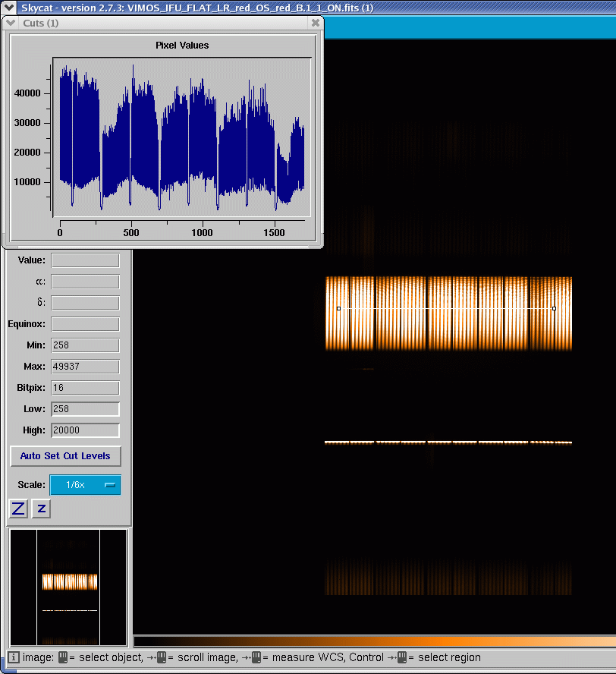Click the α coordinate field
The width and height of the screenshot is (616, 674).
[85, 282]
